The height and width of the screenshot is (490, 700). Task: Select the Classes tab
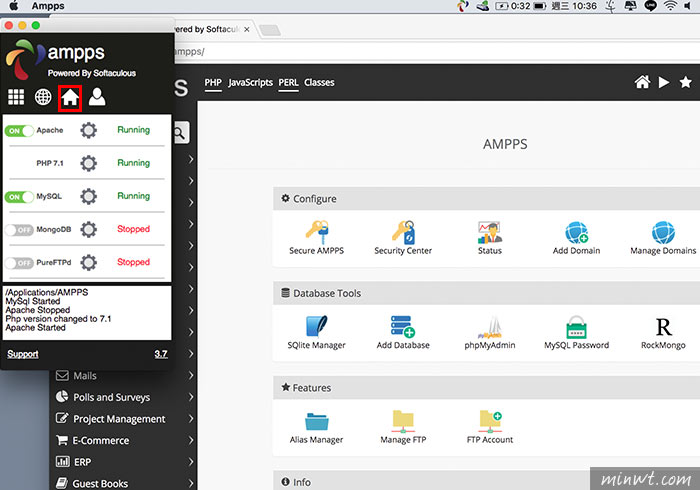[319, 83]
